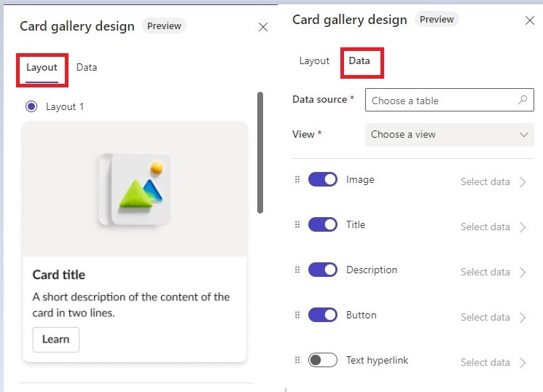Screen dimensions: 543x392
Task: Click the layout list vertical scrollbar
Action: pyautogui.click(x=260, y=153)
